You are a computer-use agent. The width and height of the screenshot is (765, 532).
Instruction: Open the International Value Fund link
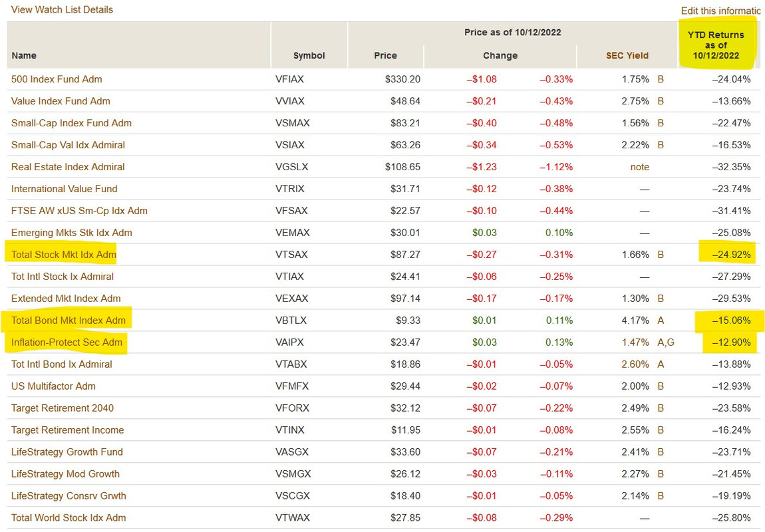click(65, 189)
